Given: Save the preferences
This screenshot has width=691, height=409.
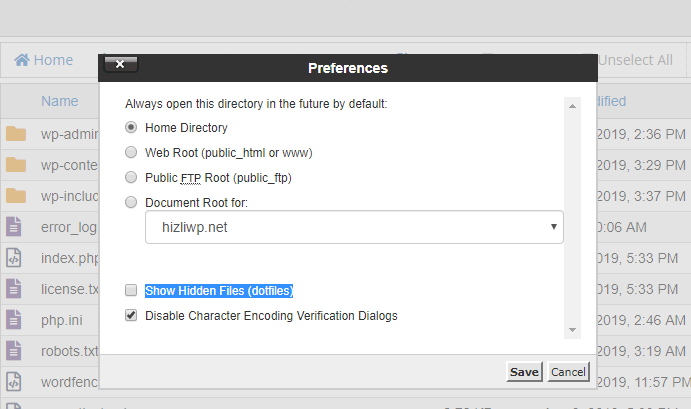Looking at the screenshot, I should [524, 372].
